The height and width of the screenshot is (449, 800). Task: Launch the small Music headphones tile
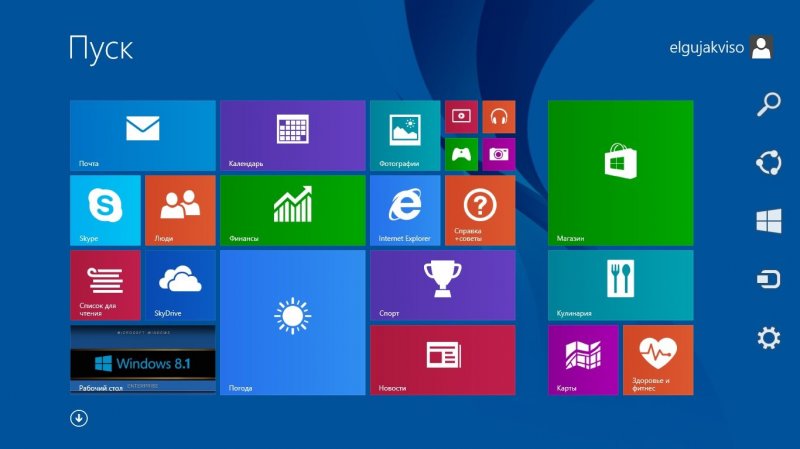[499, 117]
